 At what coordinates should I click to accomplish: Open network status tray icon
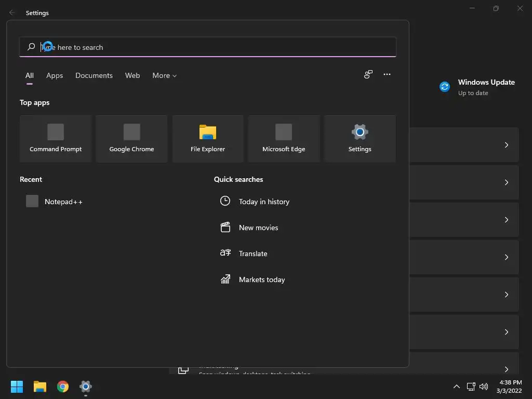[471, 387]
